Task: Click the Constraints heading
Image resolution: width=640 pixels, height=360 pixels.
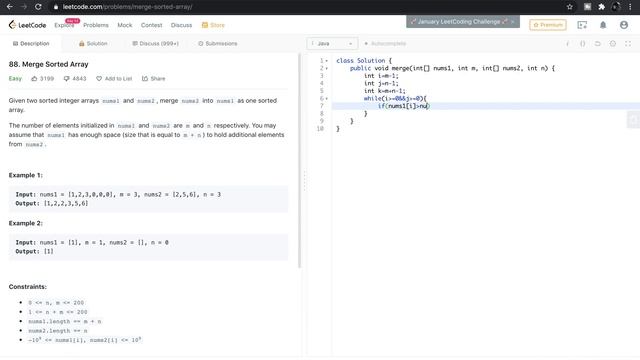Action: tap(27, 287)
